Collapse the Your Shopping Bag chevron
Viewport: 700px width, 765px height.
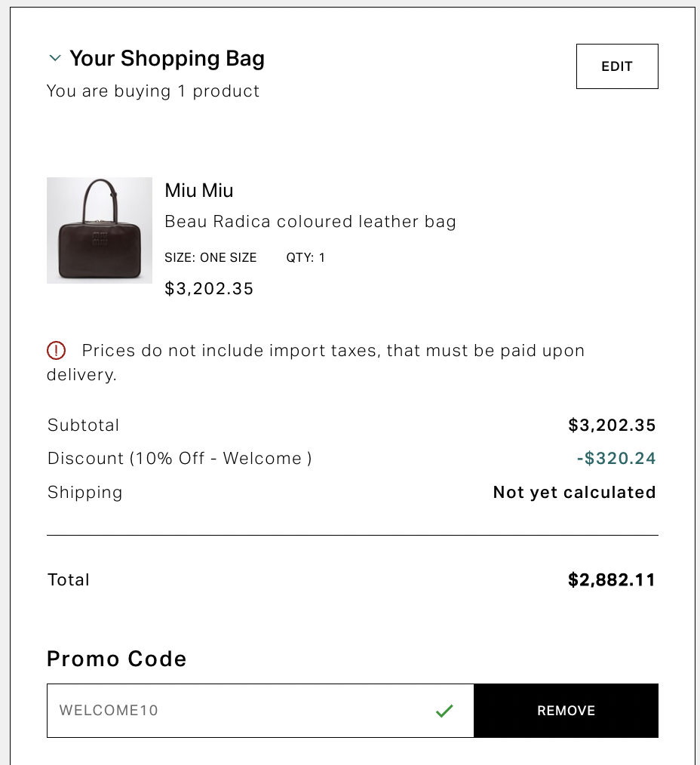(x=54, y=58)
